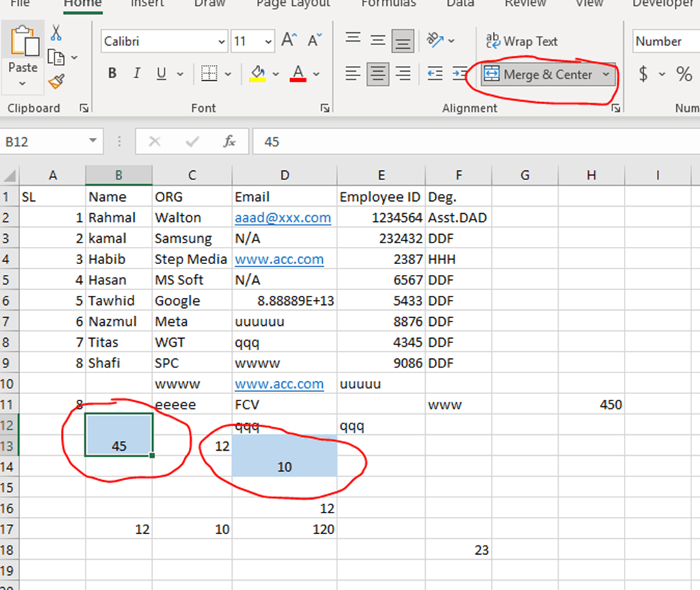Select row 6 header

pos(9,301)
